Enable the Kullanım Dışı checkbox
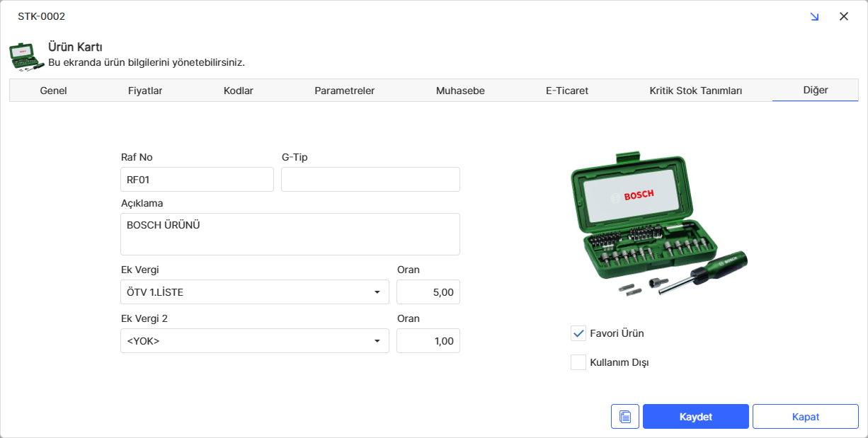The image size is (868, 438). click(x=578, y=362)
